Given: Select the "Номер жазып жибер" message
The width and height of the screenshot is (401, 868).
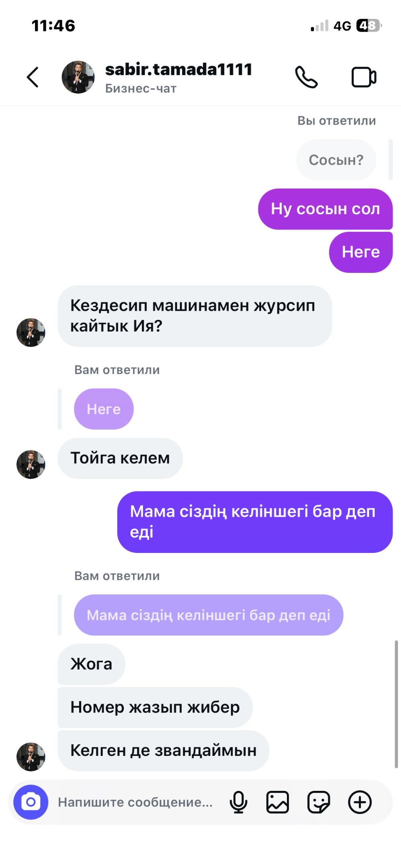Looking at the screenshot, I should (x=155, y=707).
